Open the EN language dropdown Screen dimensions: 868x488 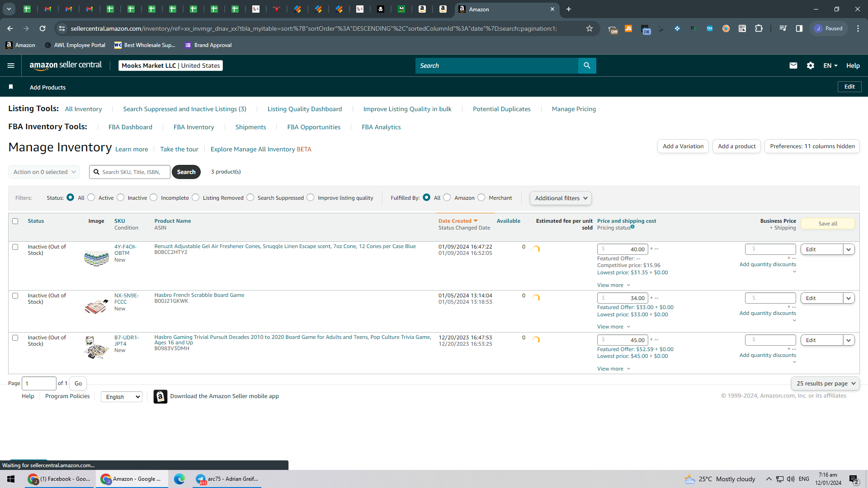pyautogui.click(x=830, y=66)
